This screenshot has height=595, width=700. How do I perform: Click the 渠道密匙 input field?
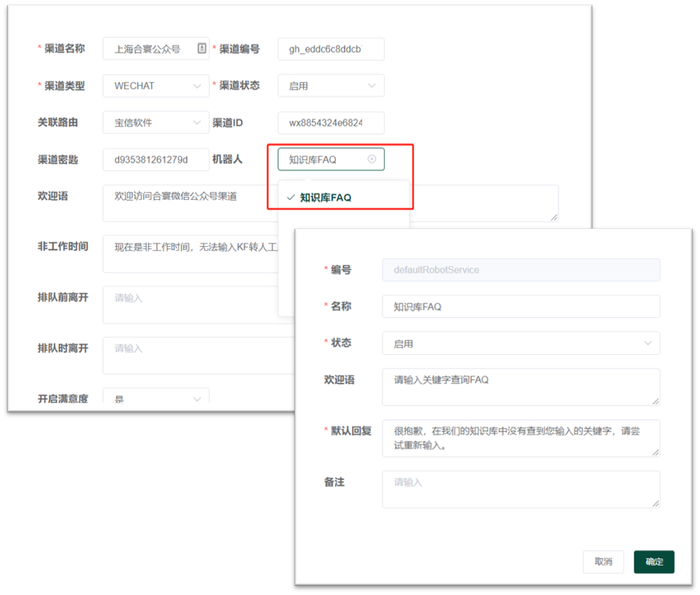coord(156,159)
